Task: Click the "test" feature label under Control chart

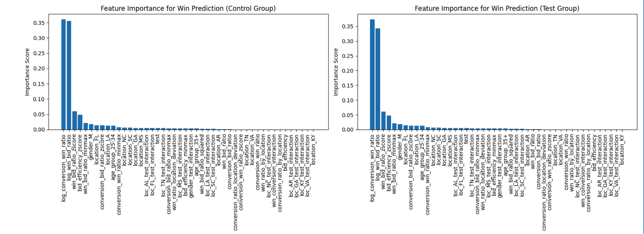Action: click(x=157, y=139)
